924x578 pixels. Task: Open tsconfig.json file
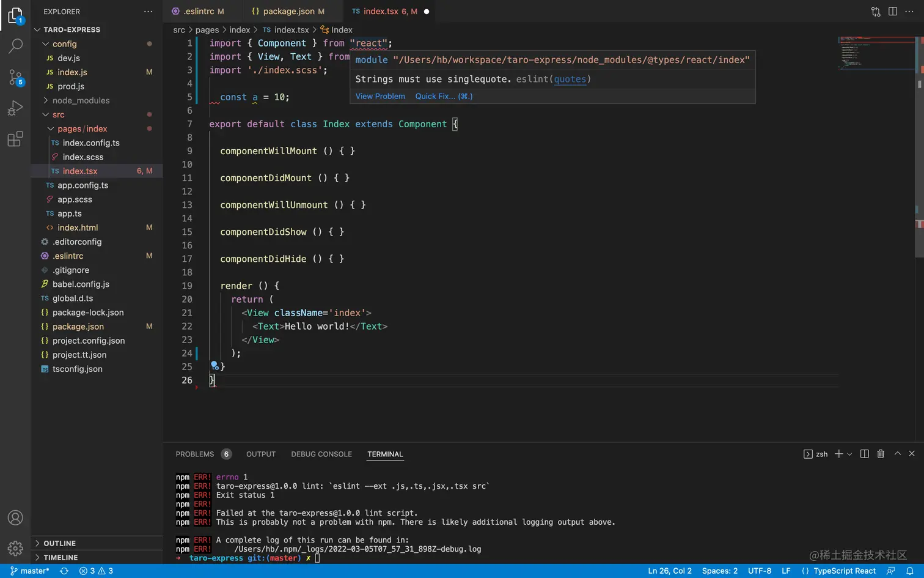click(97, 369)
